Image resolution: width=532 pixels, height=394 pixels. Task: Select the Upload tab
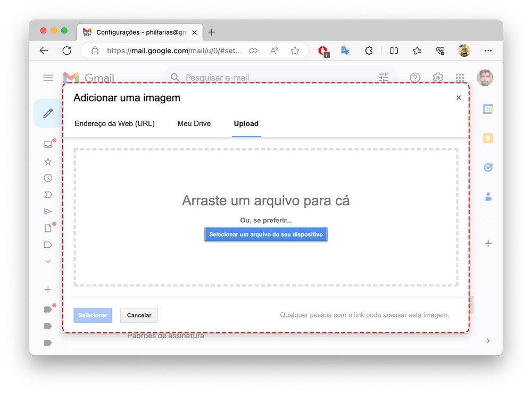coord(246,123)
